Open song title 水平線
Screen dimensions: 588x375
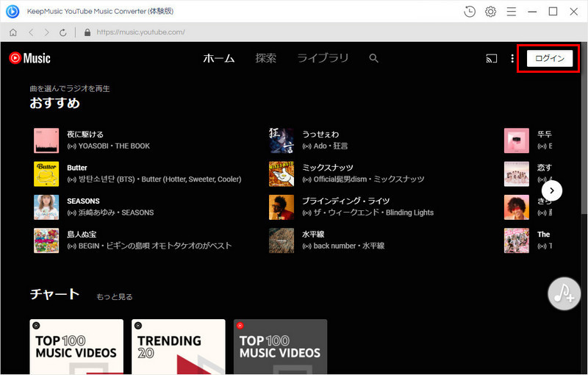click(313, 235)
